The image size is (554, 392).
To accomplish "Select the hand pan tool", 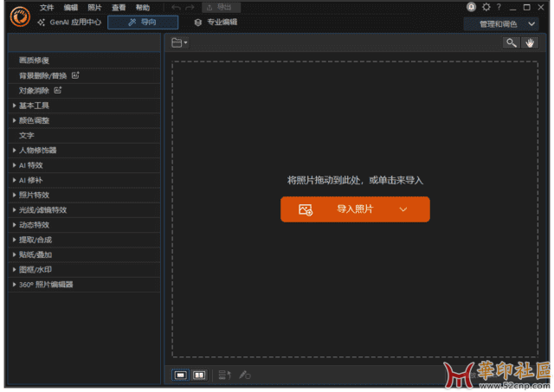I will pos(528,42).
